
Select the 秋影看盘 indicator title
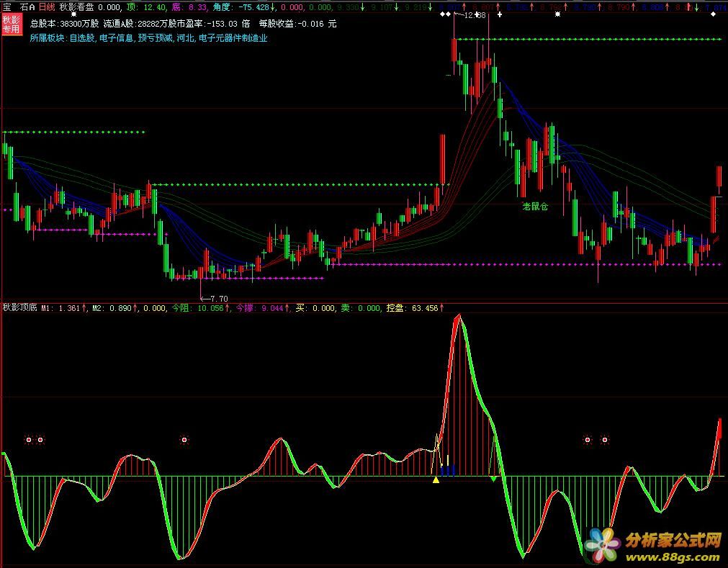[76, 7]
